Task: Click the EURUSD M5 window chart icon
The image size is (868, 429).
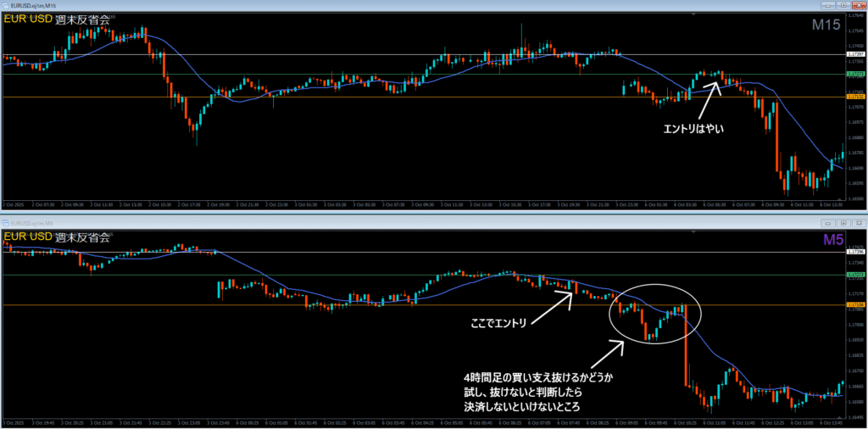Action: tap(6, 223)
